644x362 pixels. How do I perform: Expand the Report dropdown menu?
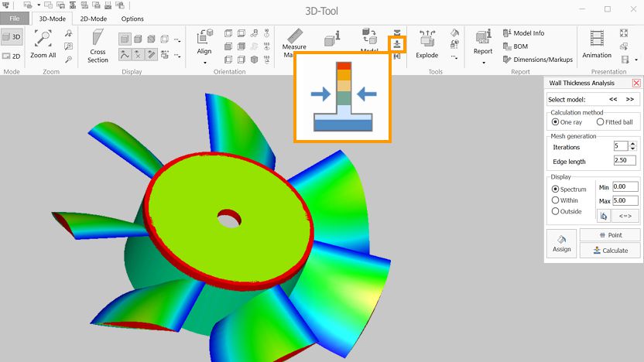coord(483,63)
